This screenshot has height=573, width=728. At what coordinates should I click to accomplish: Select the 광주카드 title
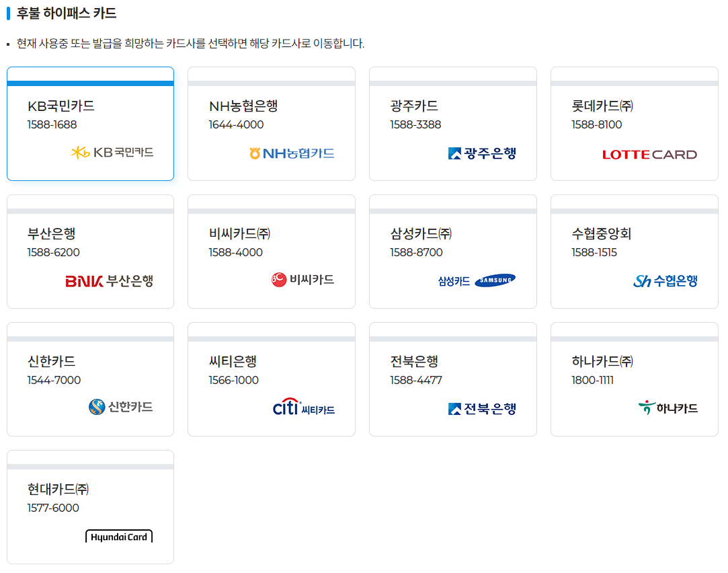[x=414, y=106]
